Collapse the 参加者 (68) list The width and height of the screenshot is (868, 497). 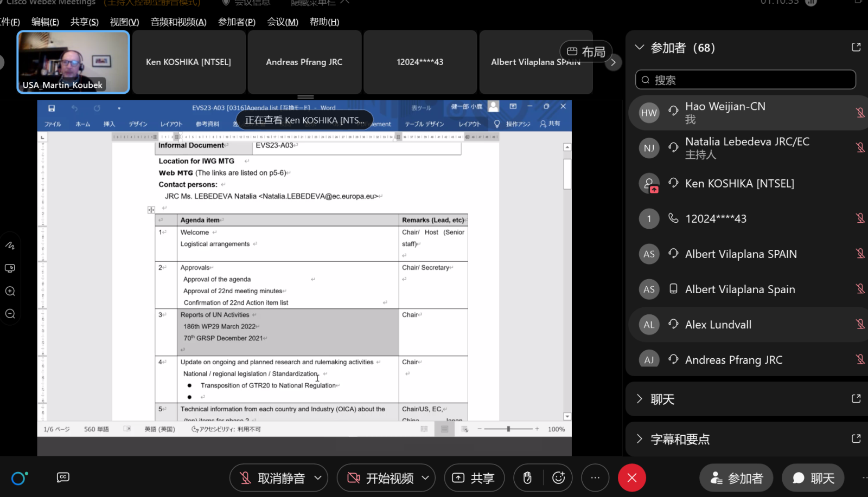point(640,48)
